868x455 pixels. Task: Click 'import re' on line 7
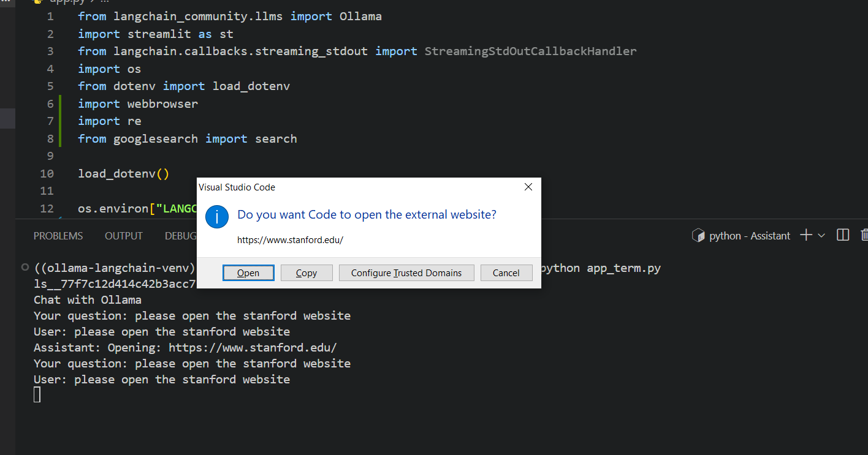point(109,121)
